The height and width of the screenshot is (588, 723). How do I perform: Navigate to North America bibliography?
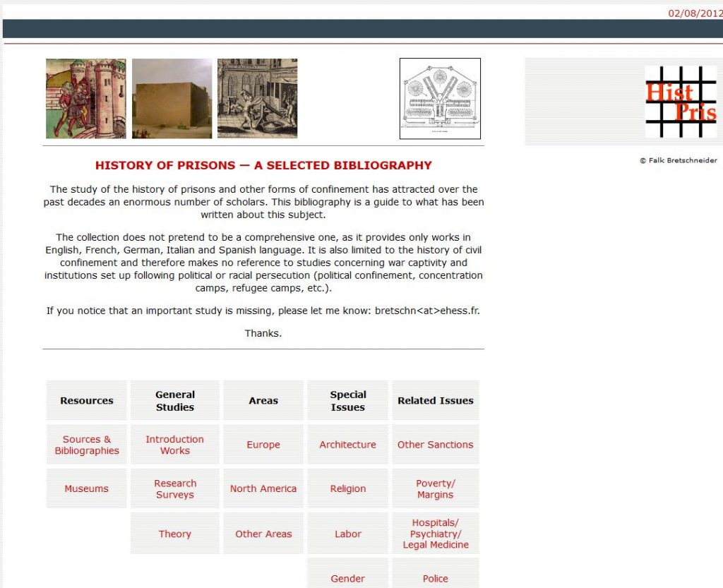tap(263, 488)
